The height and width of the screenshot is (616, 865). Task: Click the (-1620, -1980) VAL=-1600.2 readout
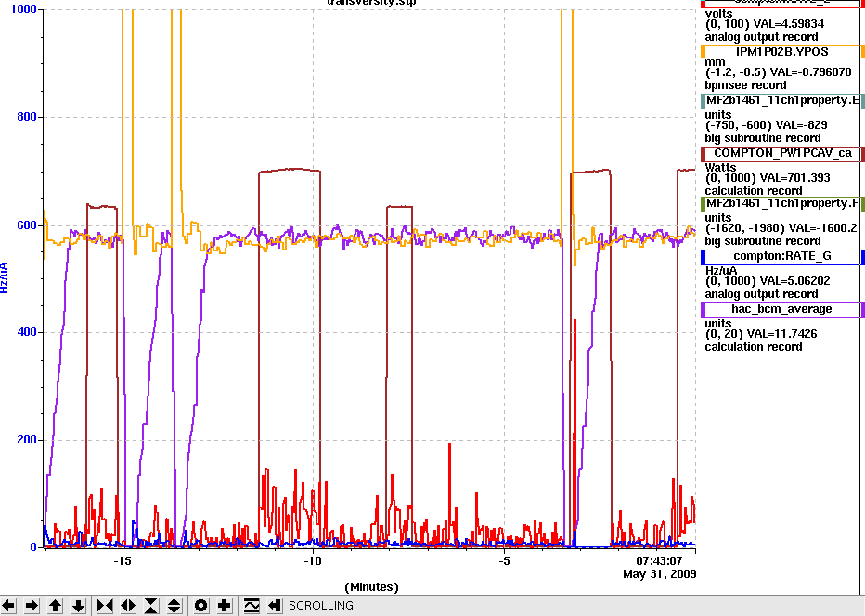[783, 228]
